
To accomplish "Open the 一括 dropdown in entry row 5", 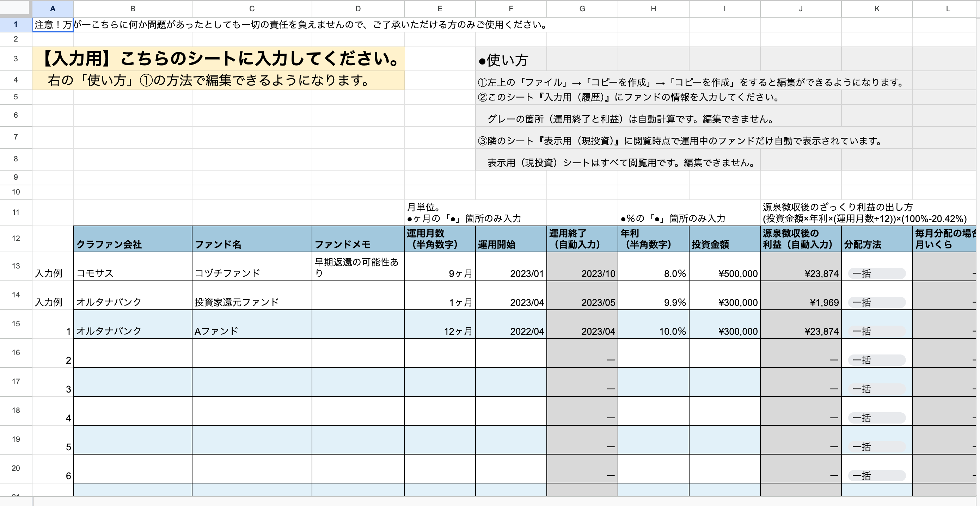I will [876, 447].
